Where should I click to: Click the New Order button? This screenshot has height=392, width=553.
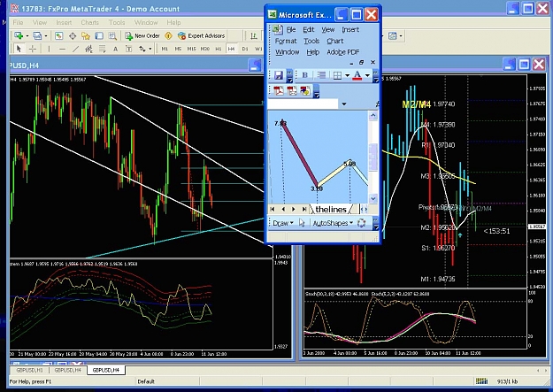[x=142, y=35]
